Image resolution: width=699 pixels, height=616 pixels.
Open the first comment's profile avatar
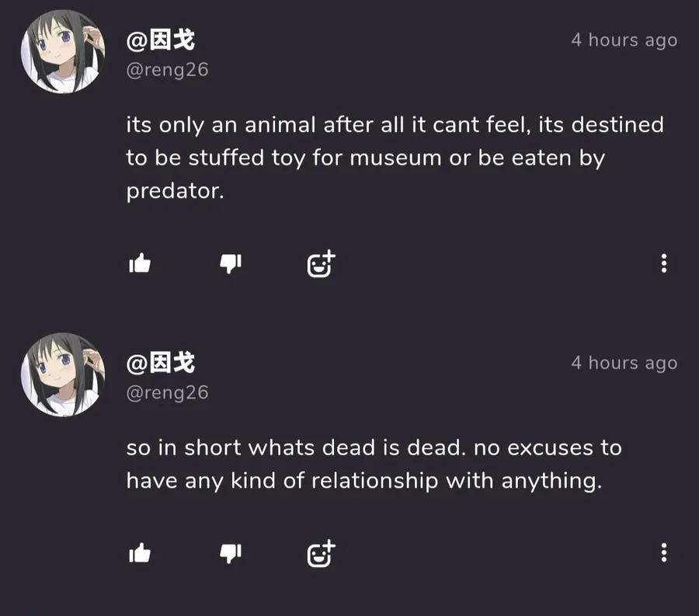[x=62, y=52]
